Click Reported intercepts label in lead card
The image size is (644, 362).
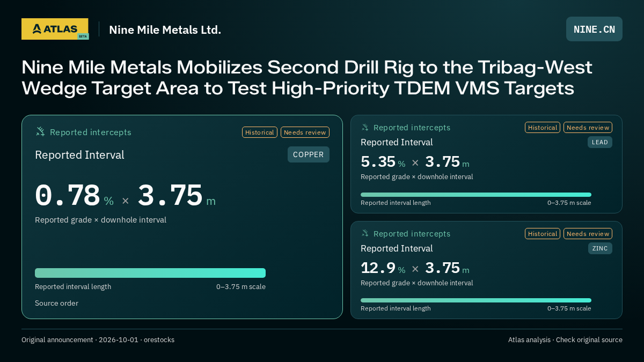point(412,128)
